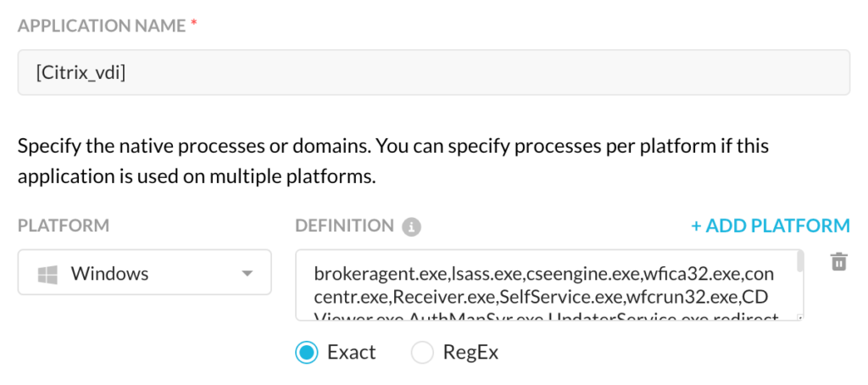Click the Definition text area scrollbar
The width and height of the screenshot is (868, 385).
click(800, 261)
